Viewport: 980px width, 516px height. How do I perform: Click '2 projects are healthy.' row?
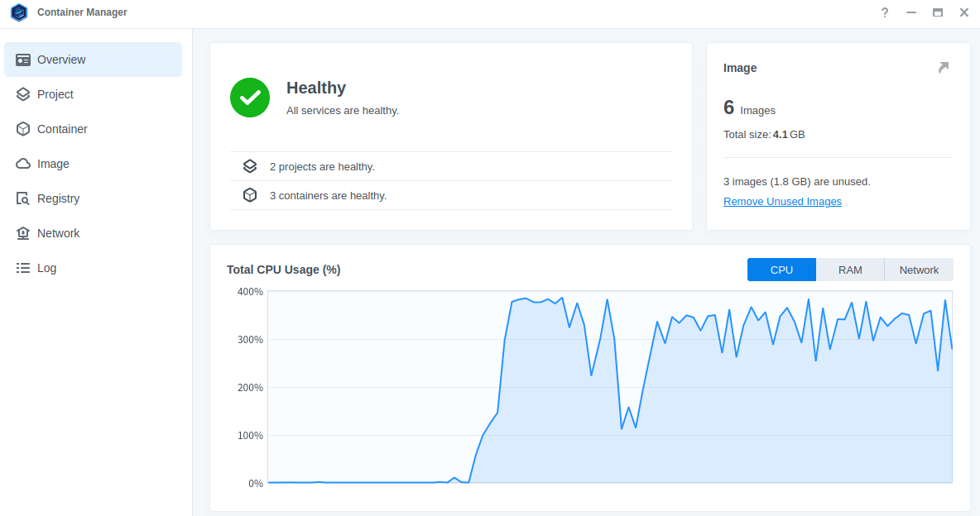(450, 167)
